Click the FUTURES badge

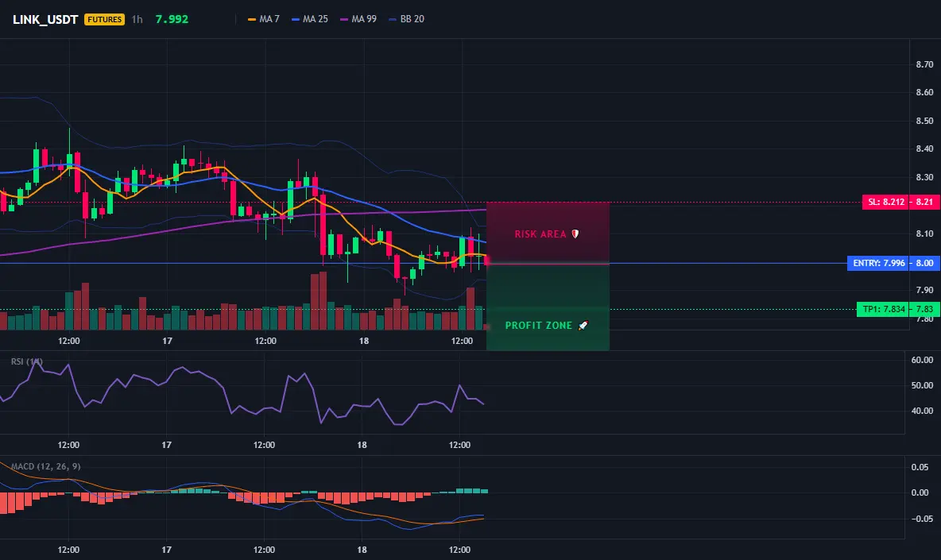(x=104, y=19)
